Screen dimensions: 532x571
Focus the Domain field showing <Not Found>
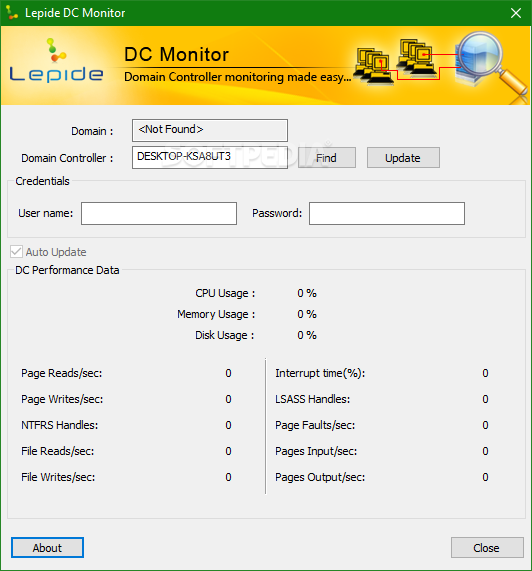click(x=210, y=130)
